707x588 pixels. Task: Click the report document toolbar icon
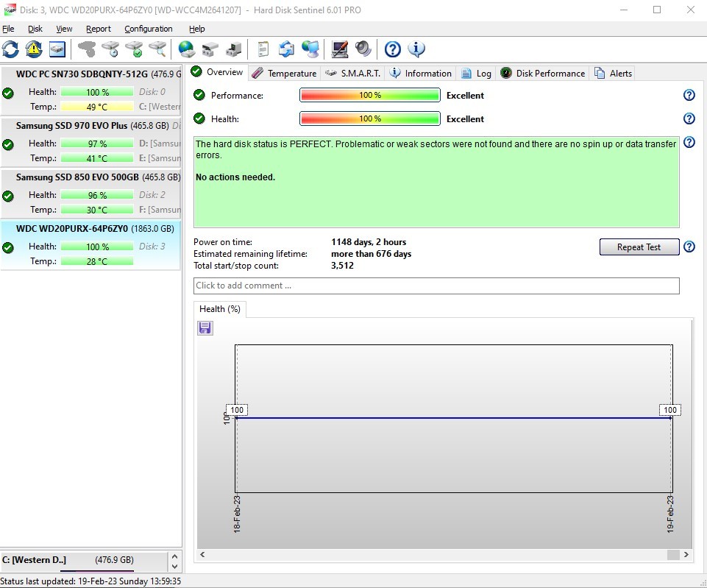tap(263, 49)
